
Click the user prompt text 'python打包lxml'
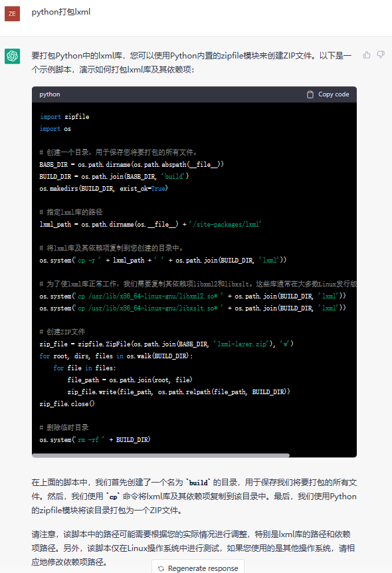pyautogui.click(x=61, y=12)
